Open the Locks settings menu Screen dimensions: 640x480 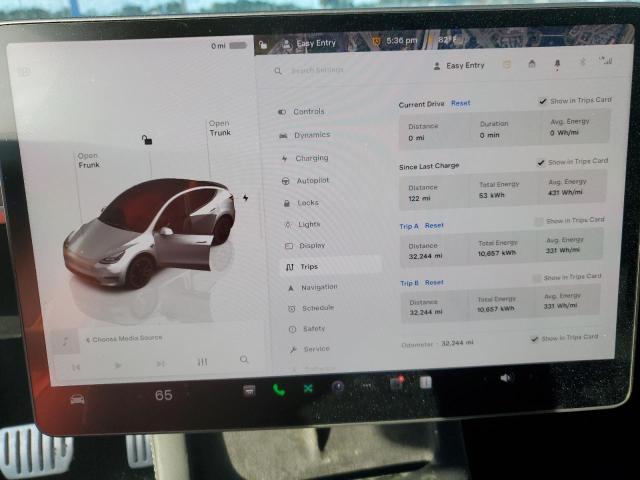pos(301,203)
